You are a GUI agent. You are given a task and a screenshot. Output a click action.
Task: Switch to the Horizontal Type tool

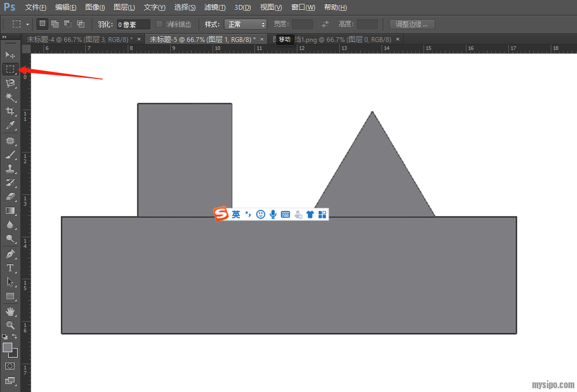10,268
